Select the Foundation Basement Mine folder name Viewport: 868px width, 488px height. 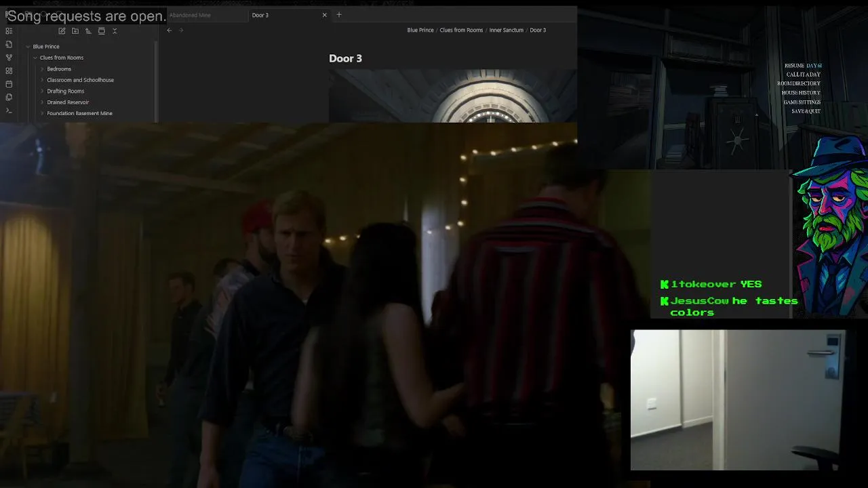click(x=80, y=113)
